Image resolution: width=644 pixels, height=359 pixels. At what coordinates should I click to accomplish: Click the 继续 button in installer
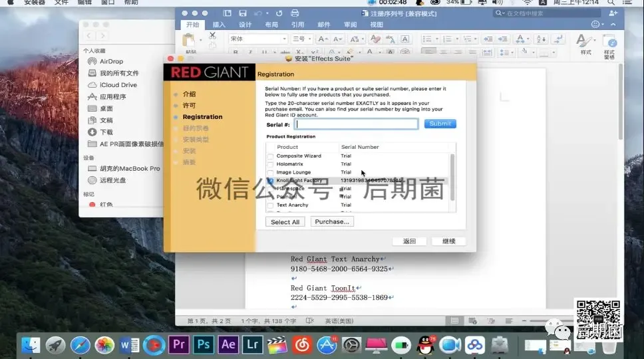(448, 241)
